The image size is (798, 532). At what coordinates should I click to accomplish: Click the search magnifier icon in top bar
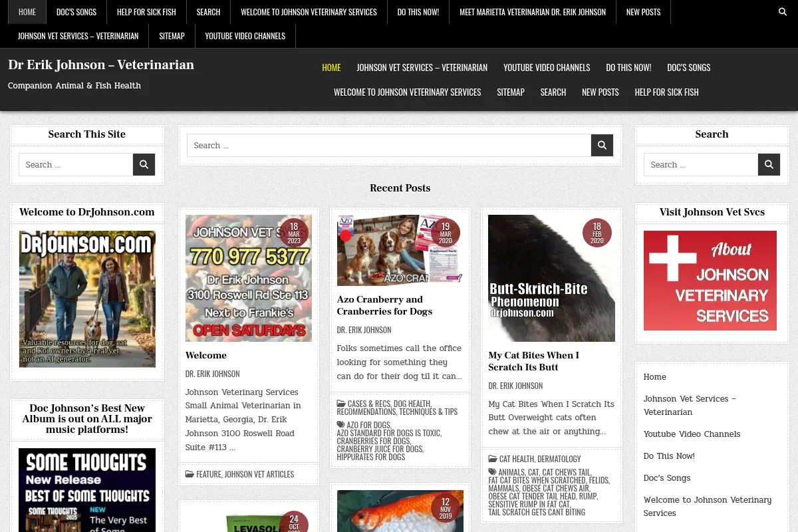click(x=782, y=12)
